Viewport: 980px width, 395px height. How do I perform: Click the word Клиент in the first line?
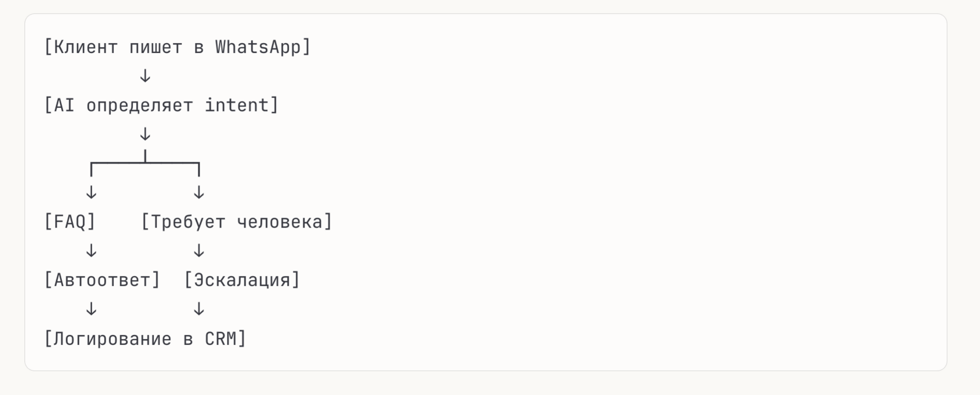pos(86,47)
